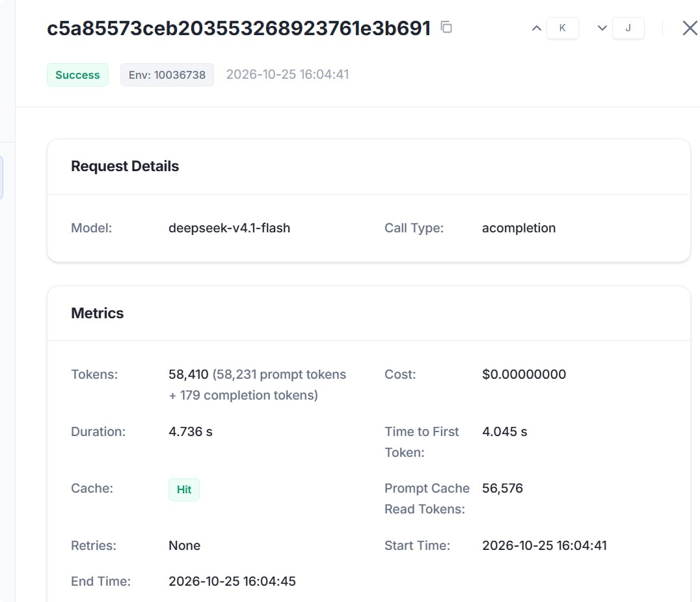Click the End Time value 16:04:45
The width and height of the screenshot is (700, 602).
coord(232,581)
